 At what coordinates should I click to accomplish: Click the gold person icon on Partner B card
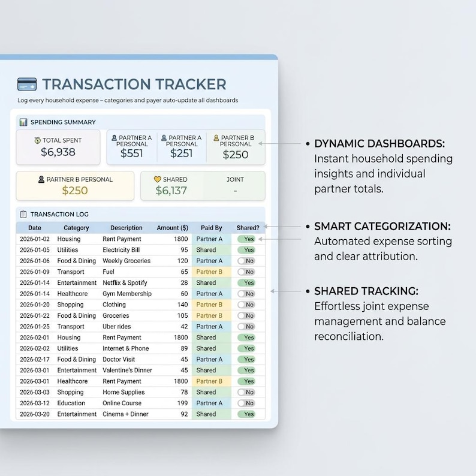[x=216, y=138]
